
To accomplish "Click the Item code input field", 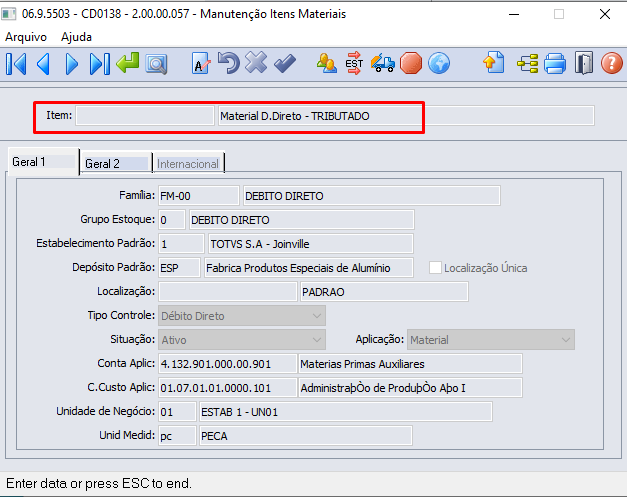I will 145,116.
